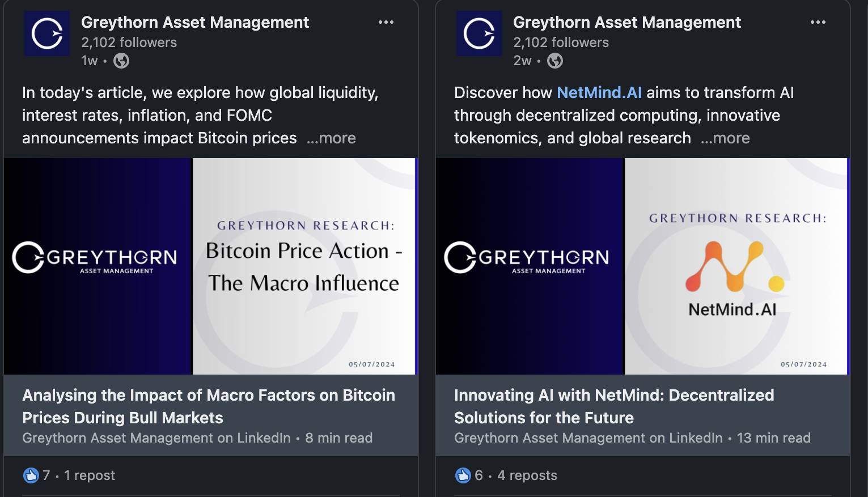Click the globe visibility icon on the 2w post
The width and height of the screenshot is (868, 497).
555,61
